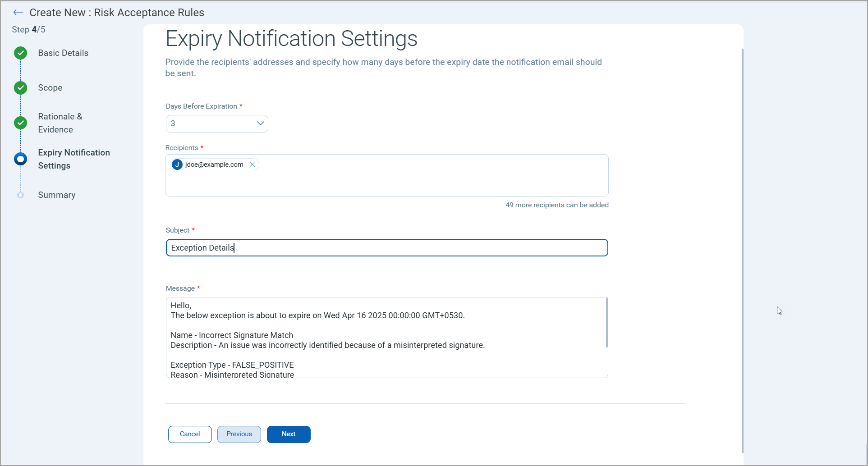The width and height of the screenshot is (868, 466).
Task: Click the Rationale & Evidence checkmark icon
Action: 20,123
